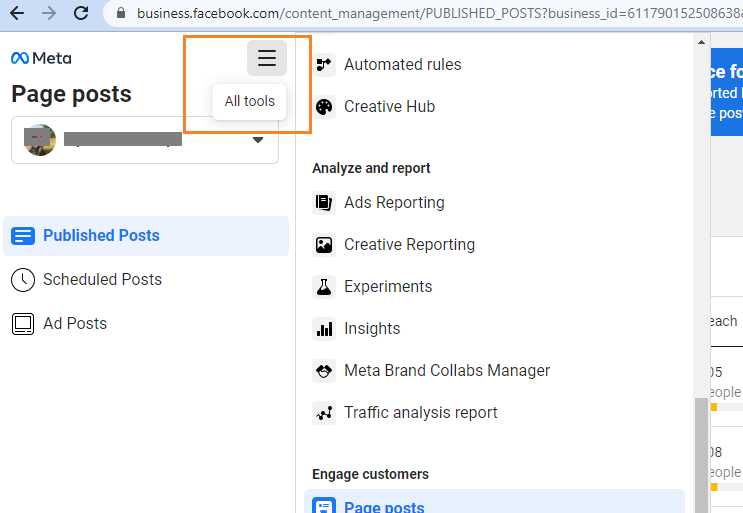Click the Insights bar chart icon
The image size is (743, 513).
(x=324, y=329)
